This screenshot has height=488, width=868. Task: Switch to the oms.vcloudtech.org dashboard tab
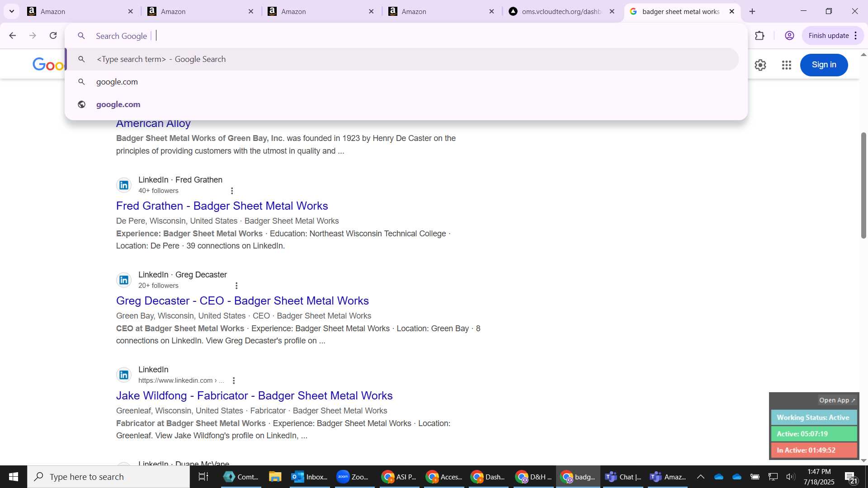(x=561, y=11)
